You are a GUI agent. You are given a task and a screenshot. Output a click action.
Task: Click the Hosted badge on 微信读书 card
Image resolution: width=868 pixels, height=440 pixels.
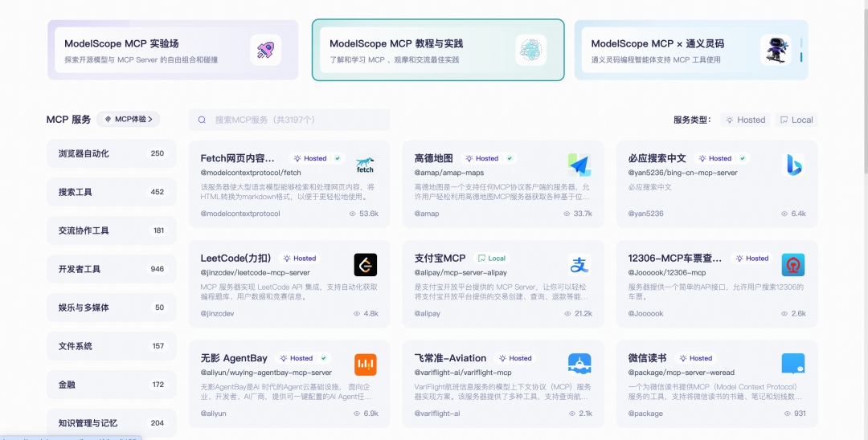(x=695, y=358)
